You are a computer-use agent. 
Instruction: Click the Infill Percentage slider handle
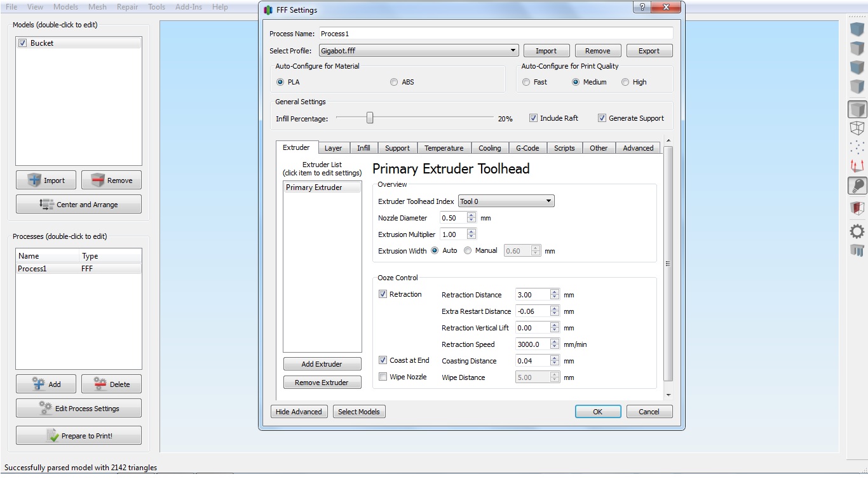tap(370, 118)
